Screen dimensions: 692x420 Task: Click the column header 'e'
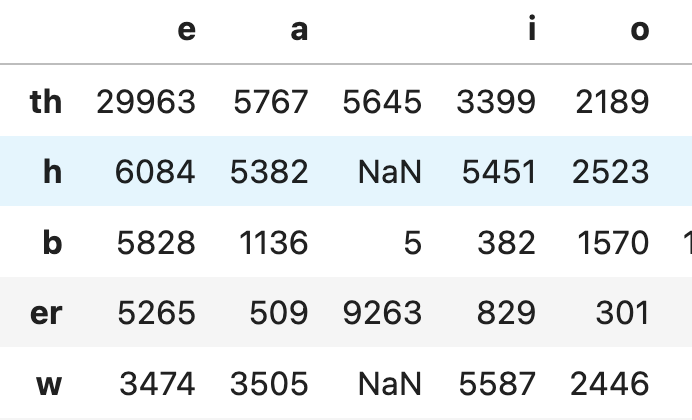tap(186, 30)
